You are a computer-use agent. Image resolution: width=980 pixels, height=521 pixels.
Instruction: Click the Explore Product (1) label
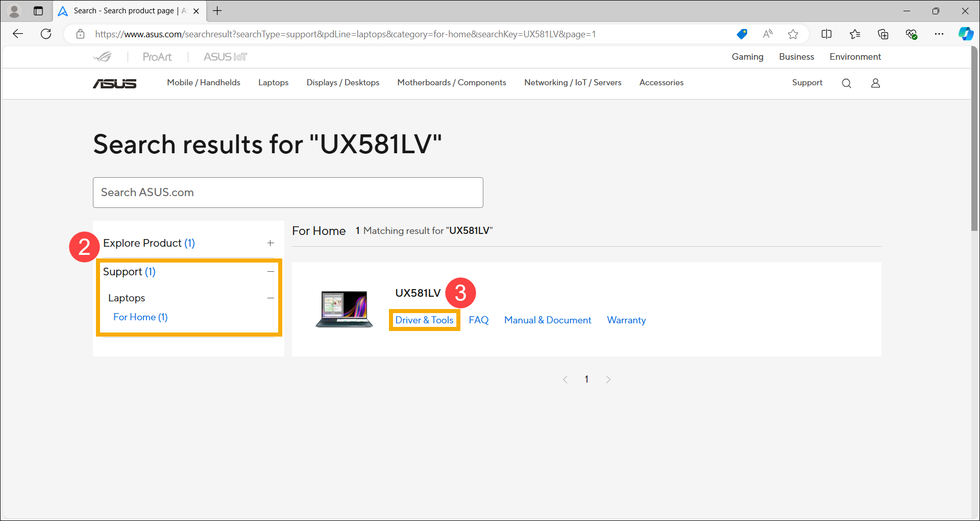(x=149, y=243)
